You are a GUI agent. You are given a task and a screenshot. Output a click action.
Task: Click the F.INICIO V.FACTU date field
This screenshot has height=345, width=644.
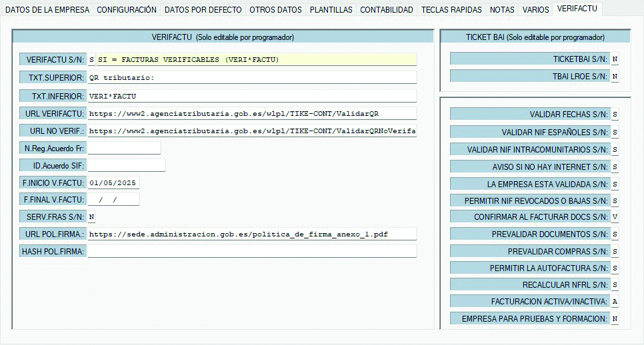coord(113,182)
